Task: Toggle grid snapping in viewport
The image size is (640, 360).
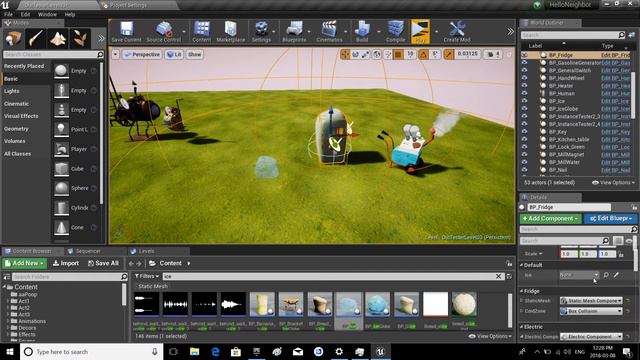Action: tap(398, 54)
